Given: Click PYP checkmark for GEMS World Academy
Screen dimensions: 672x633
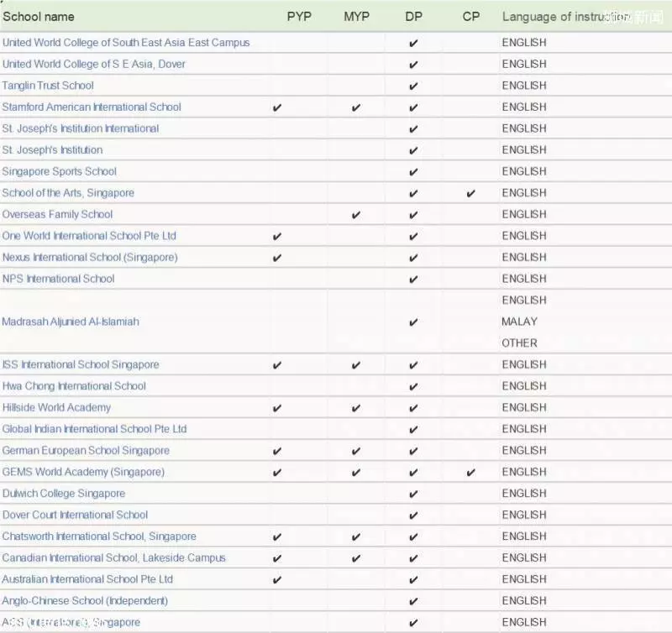Looking at the screenshot, I should (277, 473).
